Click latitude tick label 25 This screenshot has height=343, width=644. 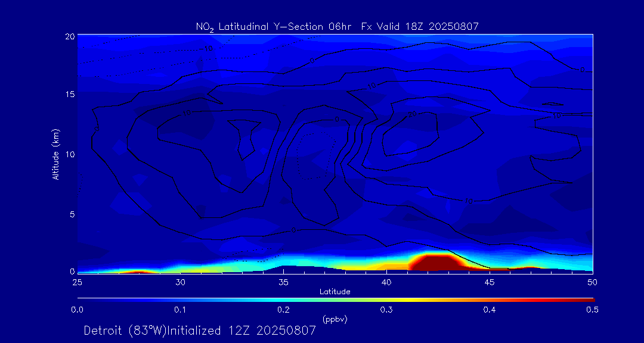click(x=77, y=283)
